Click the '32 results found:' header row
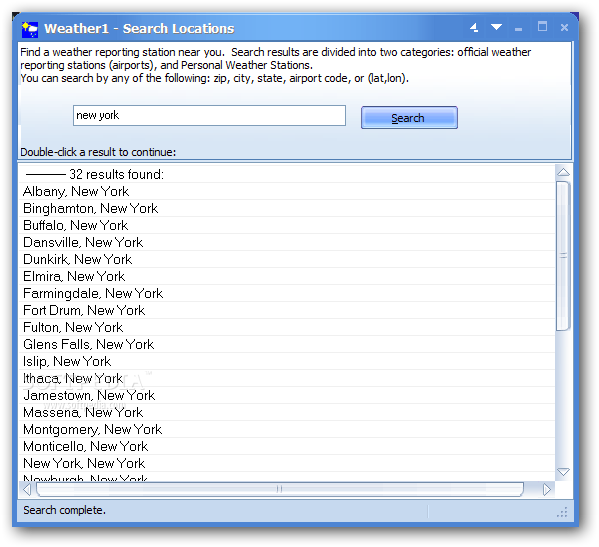The width and height of the screenshot is (599, 547). pos(287,174)
